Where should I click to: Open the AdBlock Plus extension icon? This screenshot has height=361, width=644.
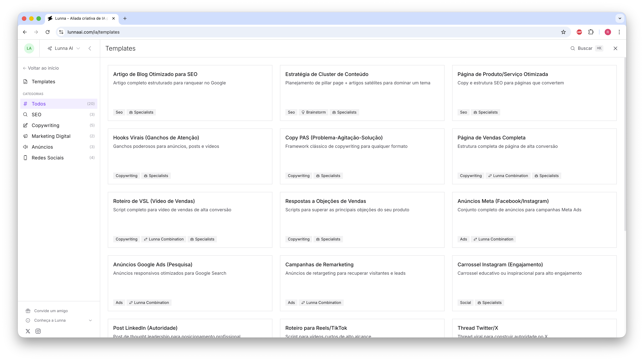[x=579, y=32]
